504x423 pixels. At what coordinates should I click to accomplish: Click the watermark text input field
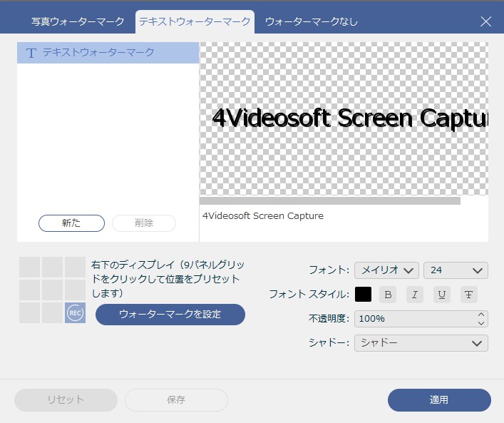point(344,223)
